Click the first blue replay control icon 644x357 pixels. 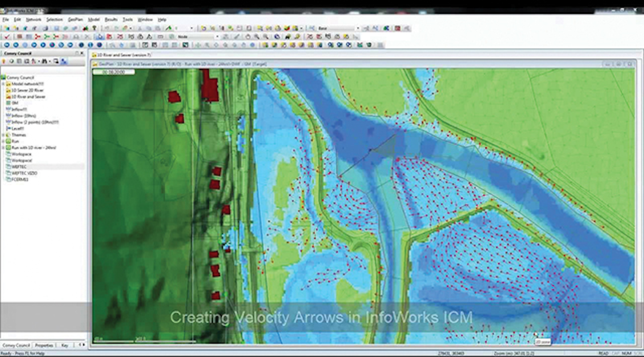pos(6,45)
